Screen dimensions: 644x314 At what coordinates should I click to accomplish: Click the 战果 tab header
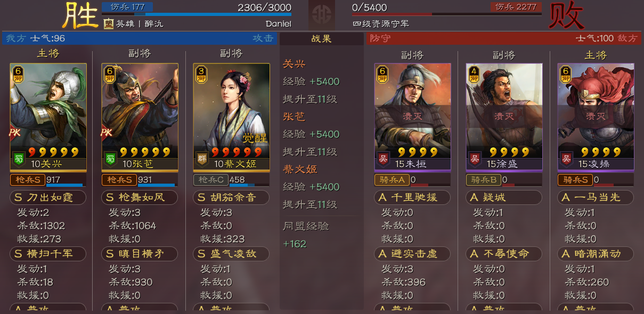[x=322, y=38]
